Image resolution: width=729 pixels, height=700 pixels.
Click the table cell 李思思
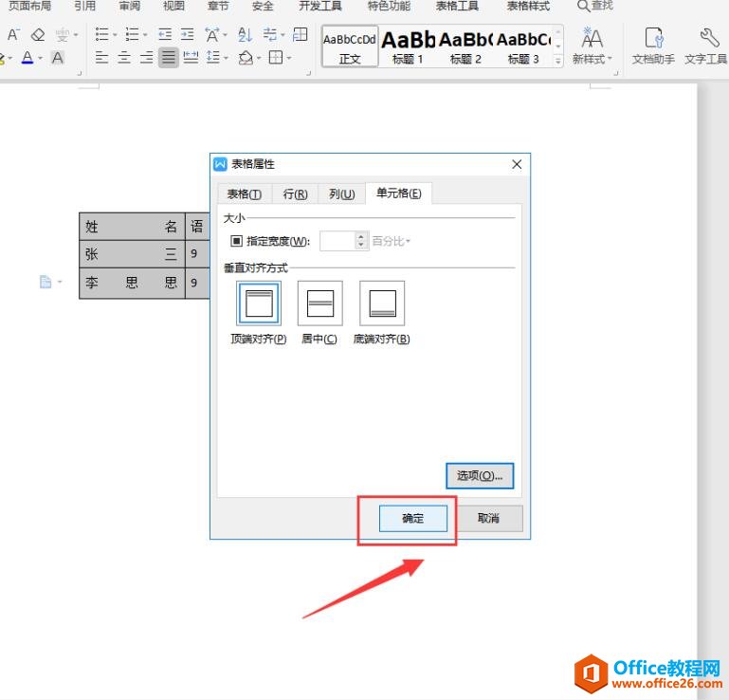(x=132, y=283)
